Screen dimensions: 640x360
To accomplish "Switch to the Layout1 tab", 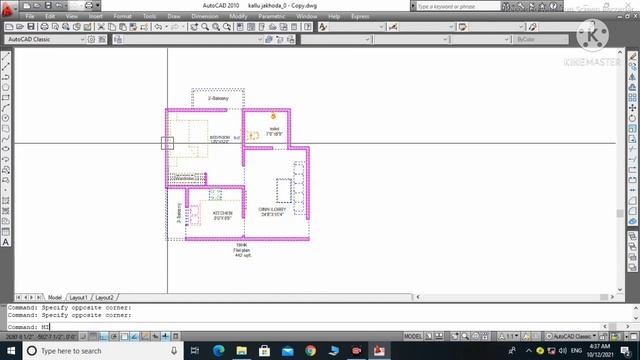I will tap(78, 298).
